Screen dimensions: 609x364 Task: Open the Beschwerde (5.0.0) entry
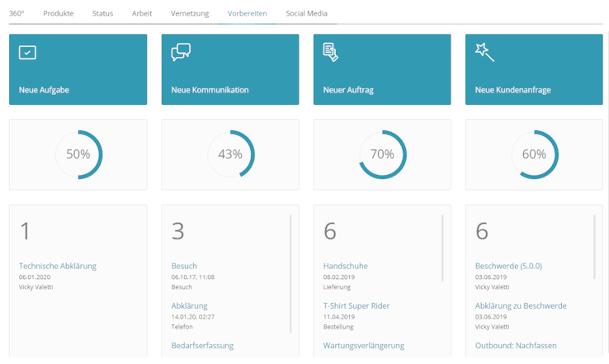click(x=509, y=266)
